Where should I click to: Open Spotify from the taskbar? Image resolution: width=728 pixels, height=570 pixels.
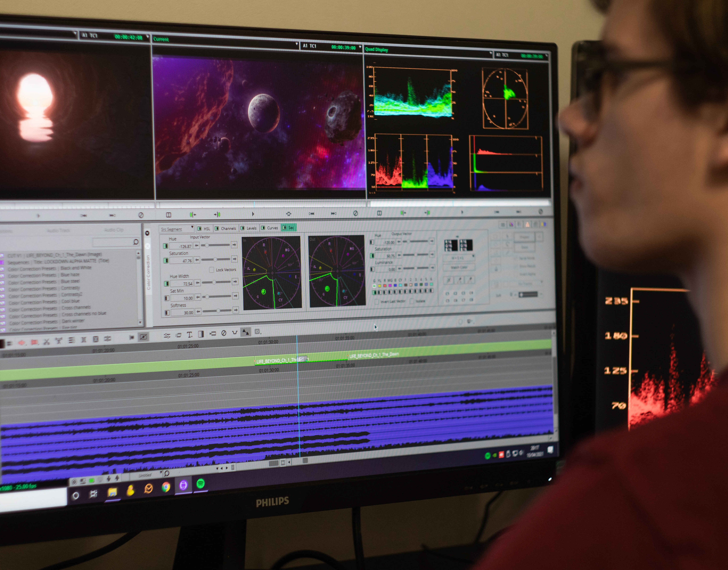pyautogui.click(x=200, y=484)
